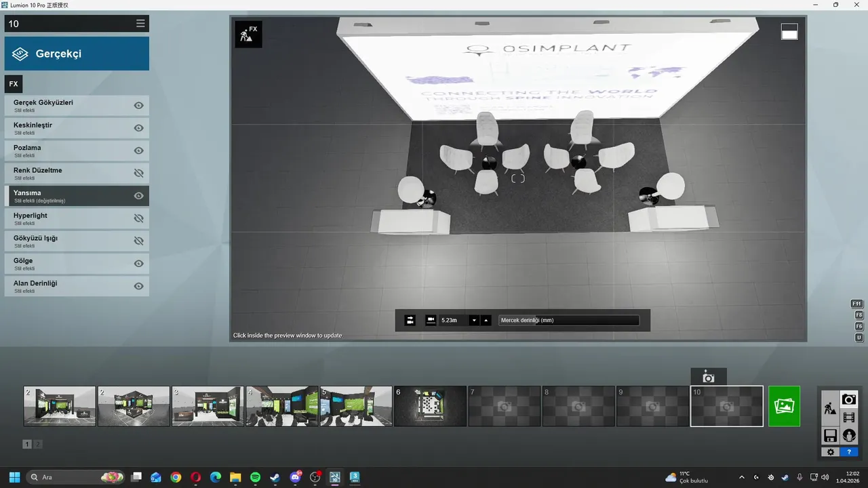This screenshot has height=488, width=868.
Task: Select empty photo slot 9
Action: click(x=652, y=406)
